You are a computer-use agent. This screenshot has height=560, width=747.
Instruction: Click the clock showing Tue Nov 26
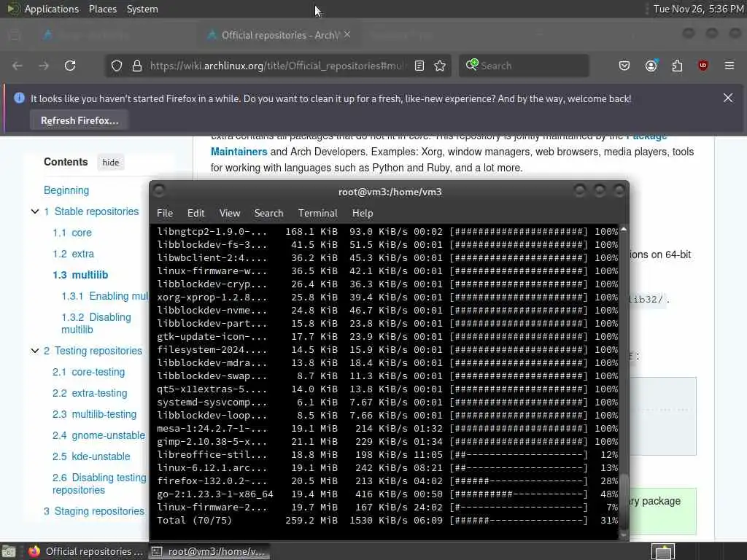[x=698, y=9]
